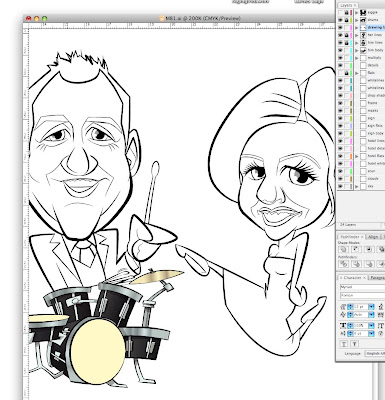Click the Divide pathfinder icon
This screenshot has height=400, width=385.
click(x=344, y=264)
